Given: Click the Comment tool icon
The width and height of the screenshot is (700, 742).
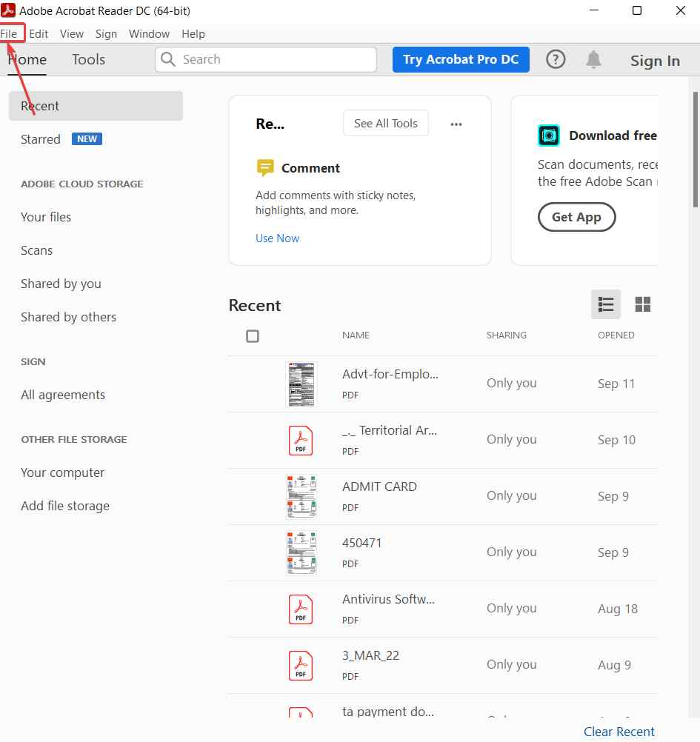Looking at the screenshot, I should point(265,167).
